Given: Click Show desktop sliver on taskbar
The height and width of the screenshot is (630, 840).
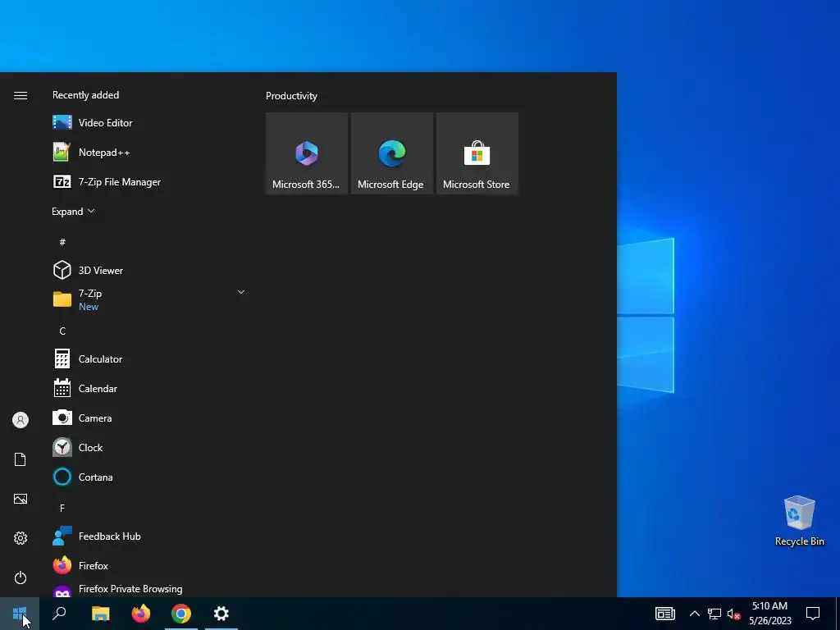Looking at the screenshot, I should click(x=838, y=614).
